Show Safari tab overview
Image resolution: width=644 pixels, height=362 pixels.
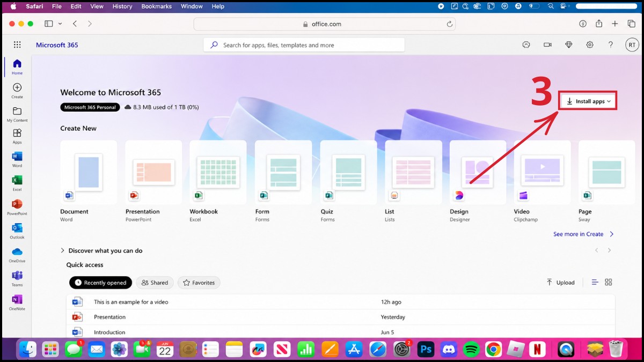[631, 24]
